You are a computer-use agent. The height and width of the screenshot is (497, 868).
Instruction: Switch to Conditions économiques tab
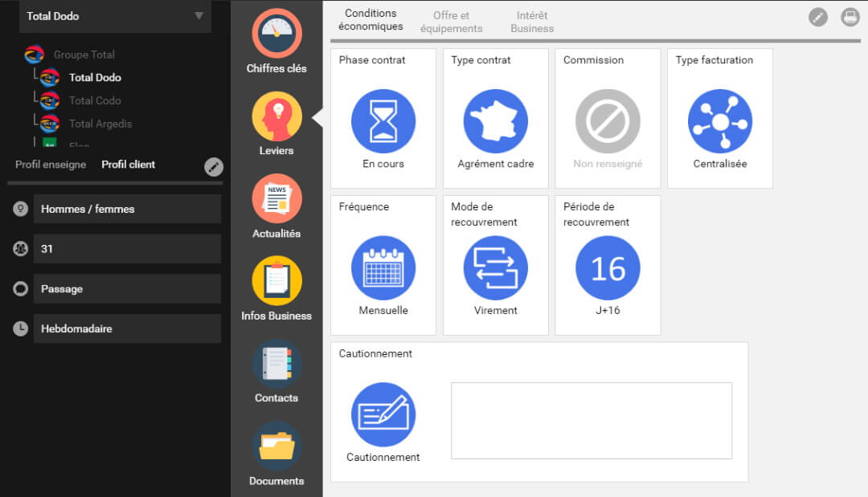[371, 20]
